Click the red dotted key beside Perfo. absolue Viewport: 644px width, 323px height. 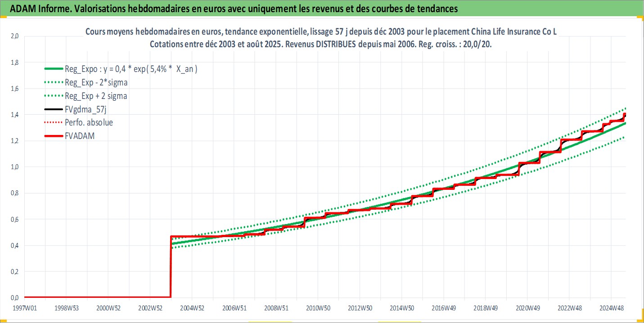coord(54,122)
